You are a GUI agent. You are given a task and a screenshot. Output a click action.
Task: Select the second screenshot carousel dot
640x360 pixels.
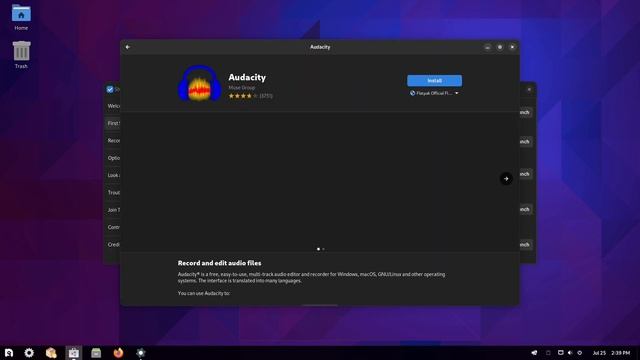324,249
